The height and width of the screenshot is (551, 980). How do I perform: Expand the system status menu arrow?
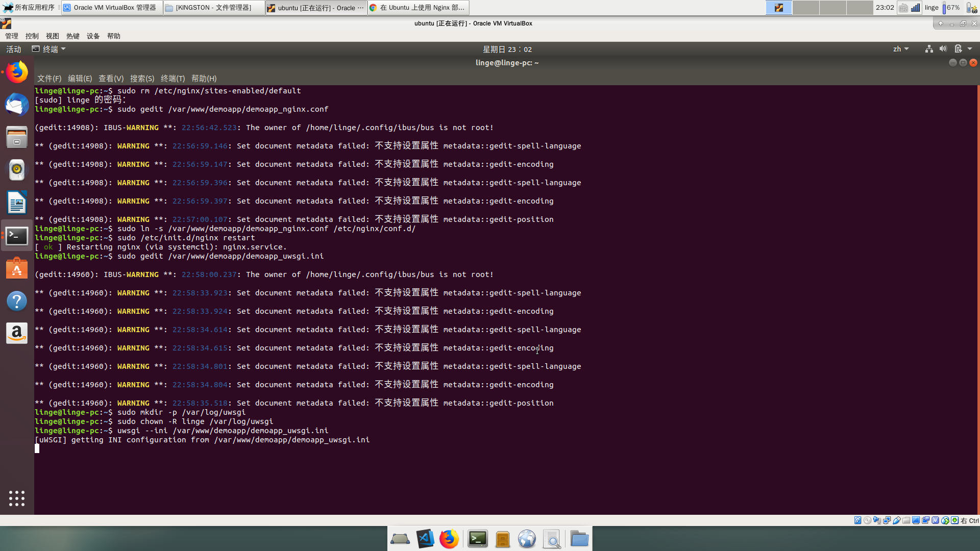(970, 49)
